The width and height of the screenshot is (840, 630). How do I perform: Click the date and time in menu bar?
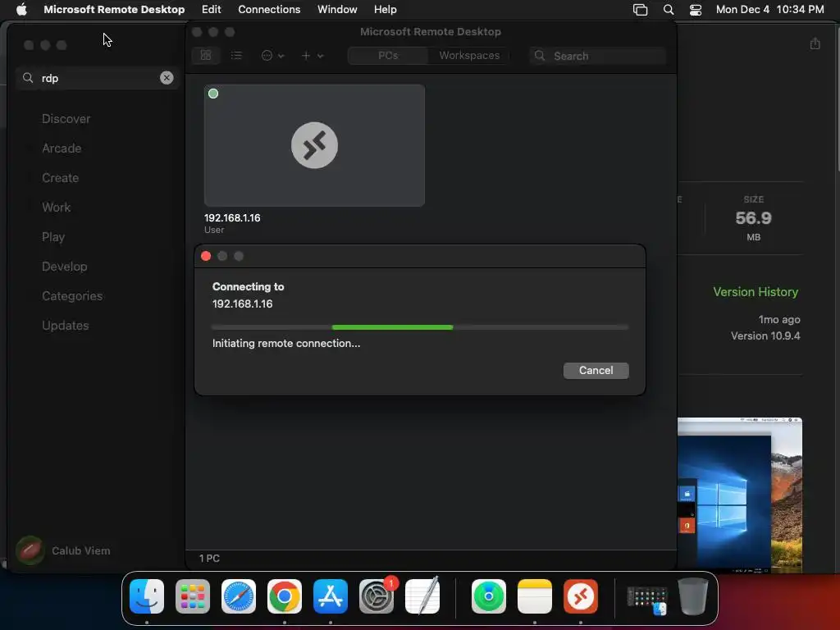(x=769, y=9)
